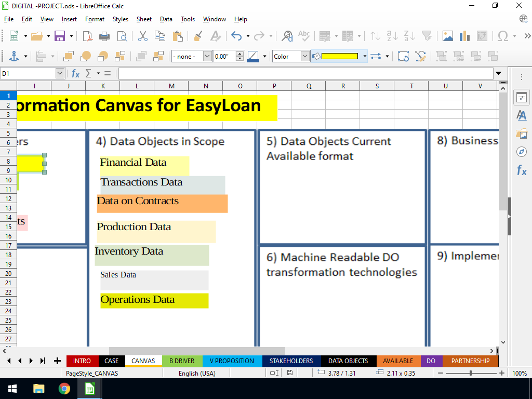
Task: Click the Open folder icon
Action: [37, 36]
